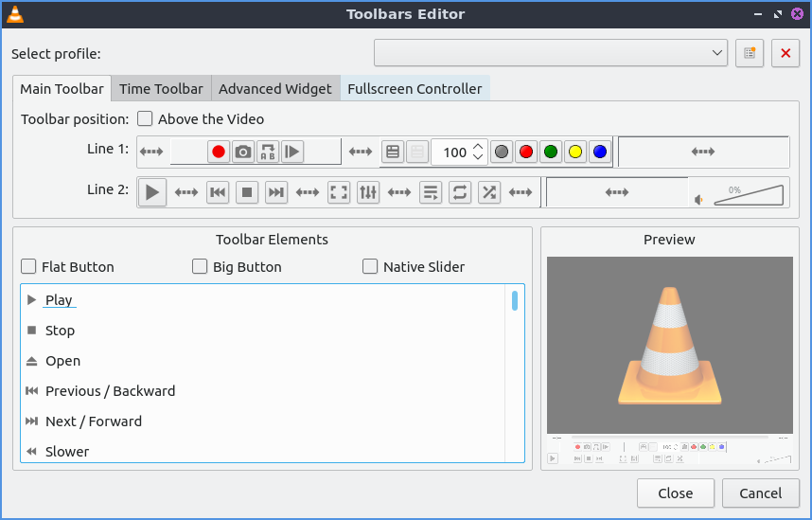Increase the value in the 100 spinbox
Viewport: 812px width, 520px height.
pos(478,146)
